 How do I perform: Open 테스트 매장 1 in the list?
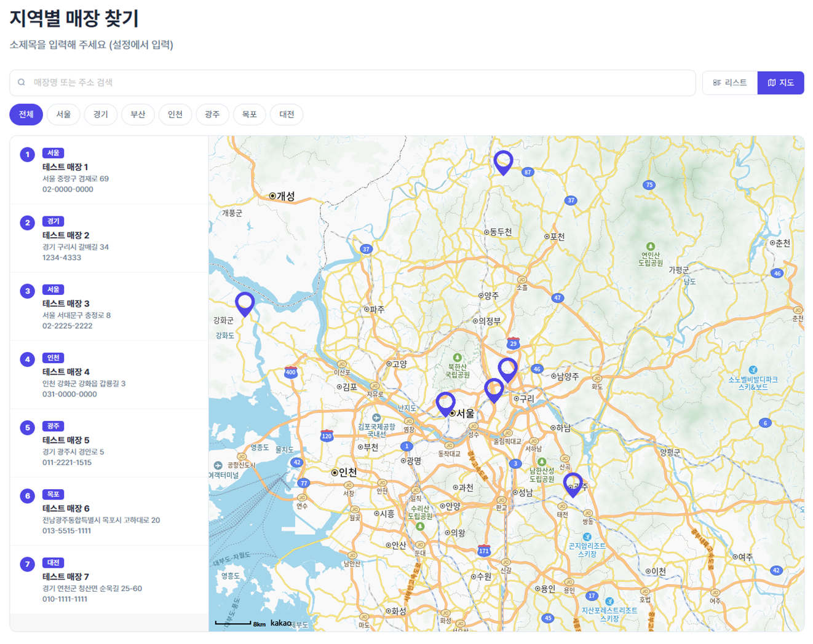109,170
